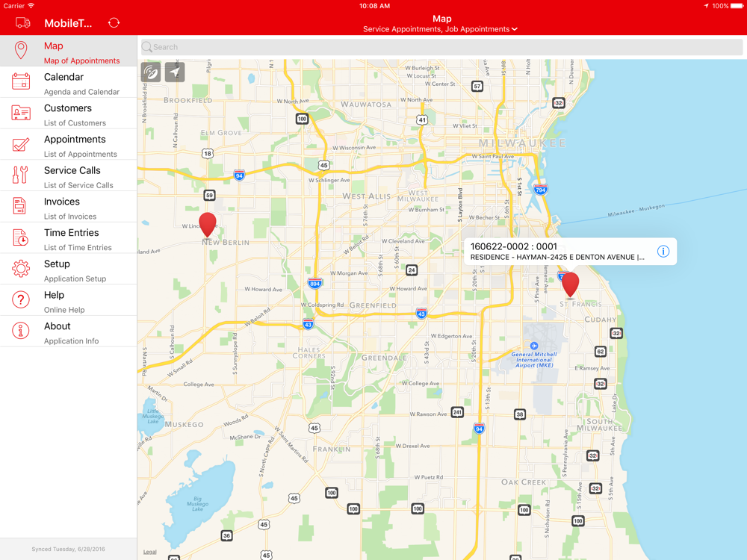
Task: Select the red pin near St. Francis
Action: (x=570, y=284)
